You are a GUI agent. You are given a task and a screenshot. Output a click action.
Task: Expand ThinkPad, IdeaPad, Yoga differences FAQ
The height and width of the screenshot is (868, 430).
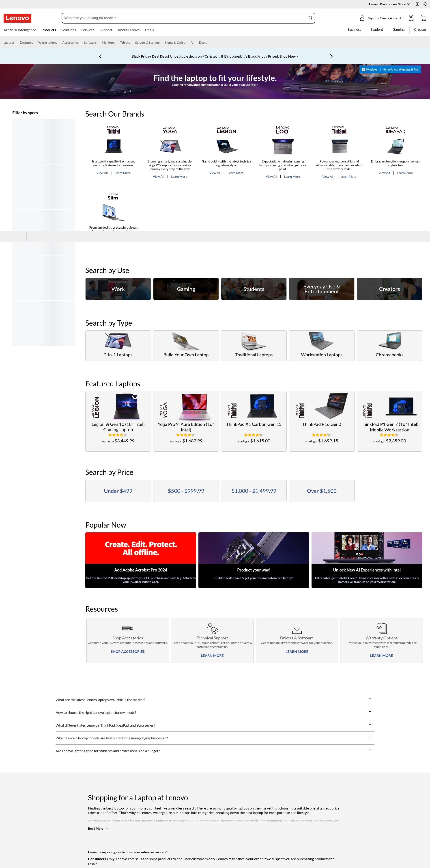point(215,725)
